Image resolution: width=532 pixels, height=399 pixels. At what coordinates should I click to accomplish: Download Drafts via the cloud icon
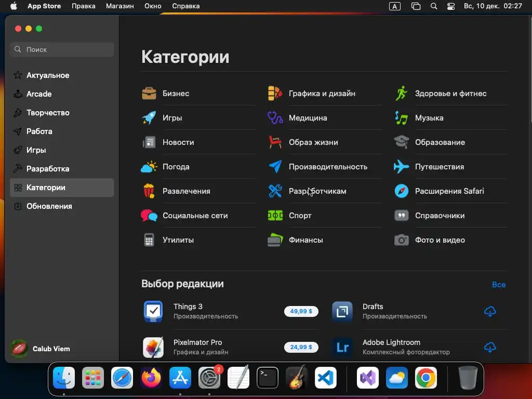[x=490, y=311]
